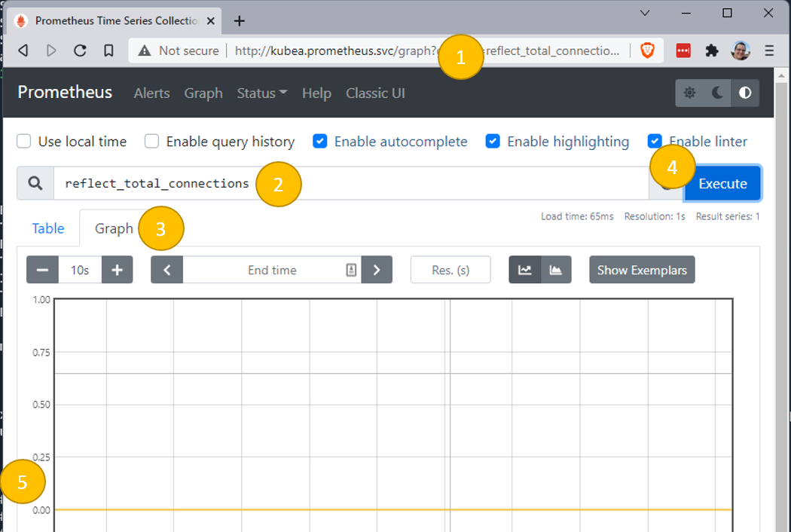
Task: Open the browser hamburger main menu
Action: click(x=769, y=50)
